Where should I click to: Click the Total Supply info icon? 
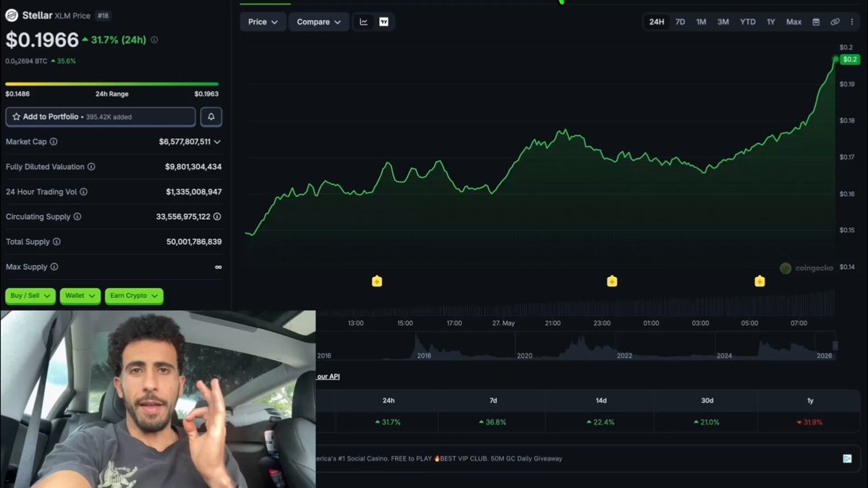point(56,242)
